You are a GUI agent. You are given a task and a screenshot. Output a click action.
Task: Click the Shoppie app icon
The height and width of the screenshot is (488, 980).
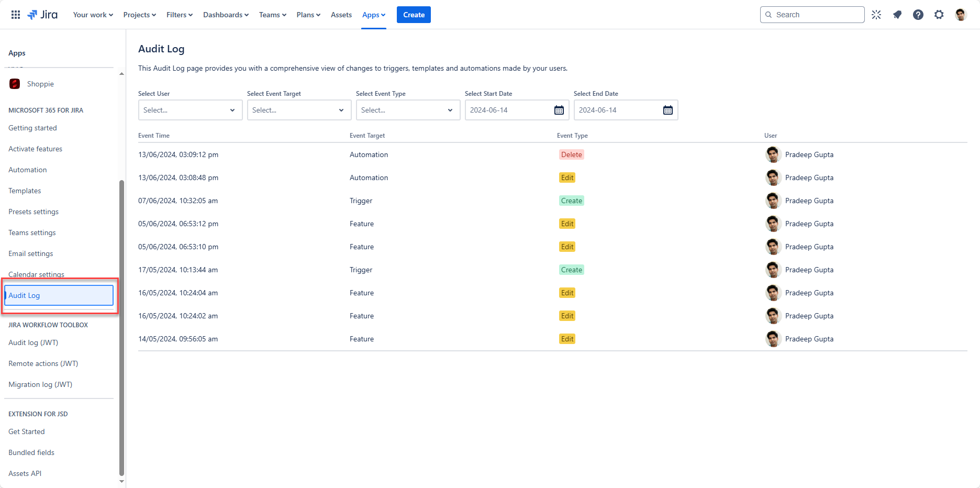15,84
